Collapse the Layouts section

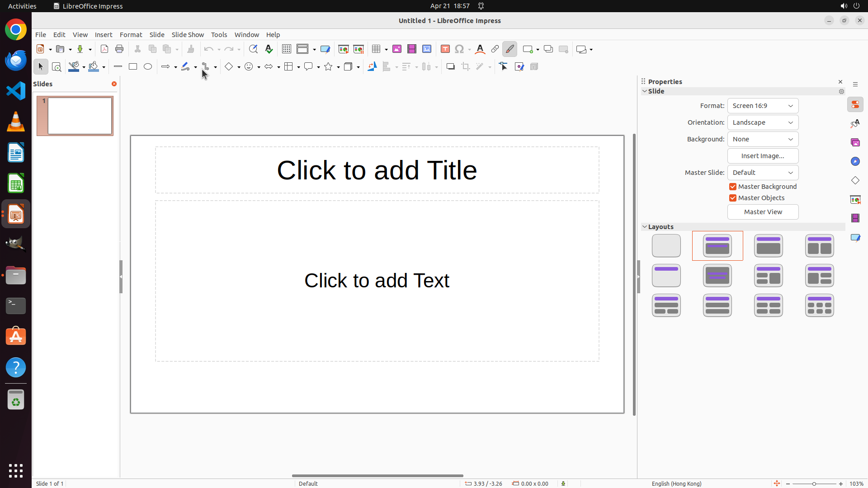(x=645, y=227)
